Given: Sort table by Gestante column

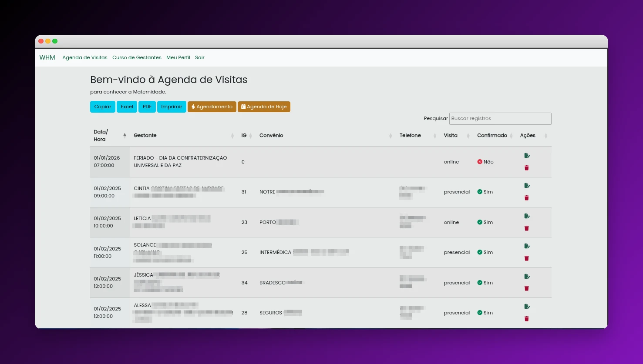Looking at the screenshot, I should (x=184, y=136).
